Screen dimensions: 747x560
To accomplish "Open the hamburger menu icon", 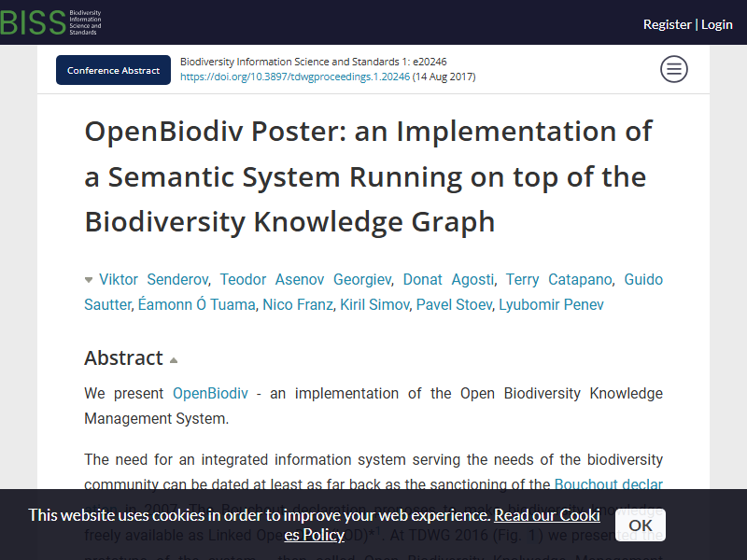I will tap(673, 69).
